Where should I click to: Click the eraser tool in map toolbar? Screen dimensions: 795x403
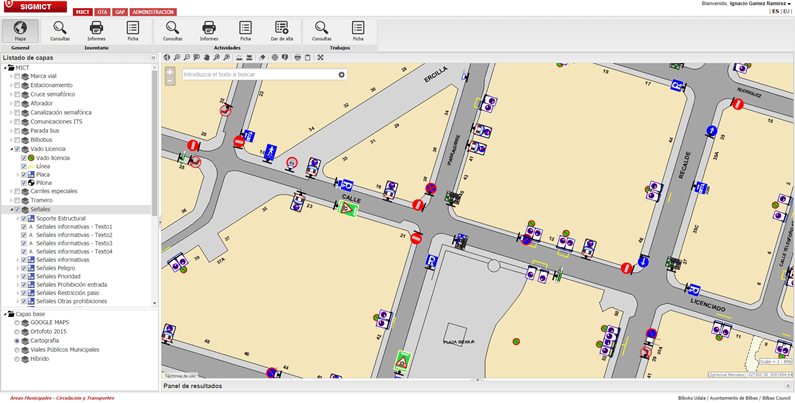(262, 57)
